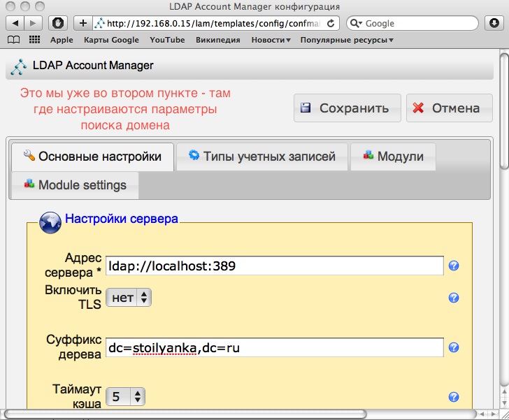Screen dimensions: 509x420
Task: Click the browser back arrow button
Action: [x=15, y=23]
